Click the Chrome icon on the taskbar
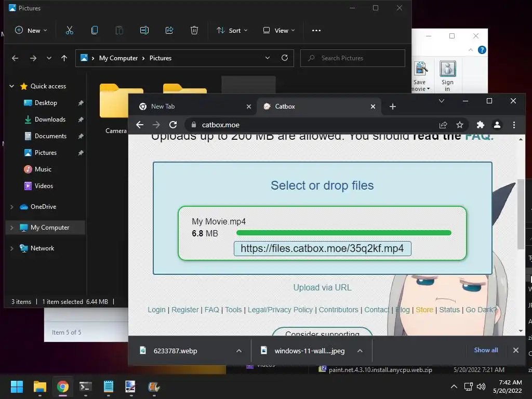 coord(63,387)
